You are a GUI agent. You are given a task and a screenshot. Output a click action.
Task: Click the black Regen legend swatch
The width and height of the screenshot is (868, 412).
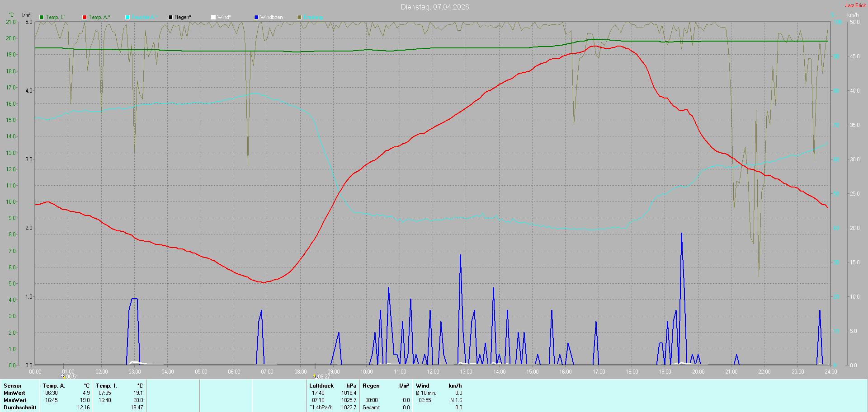[170, 17]
